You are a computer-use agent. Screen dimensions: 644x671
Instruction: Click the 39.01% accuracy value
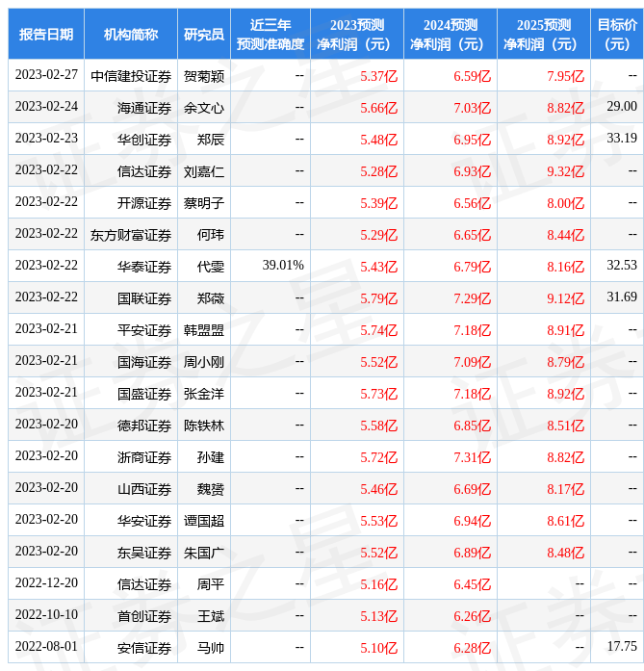pyautogui.click(x=283, y=265)
